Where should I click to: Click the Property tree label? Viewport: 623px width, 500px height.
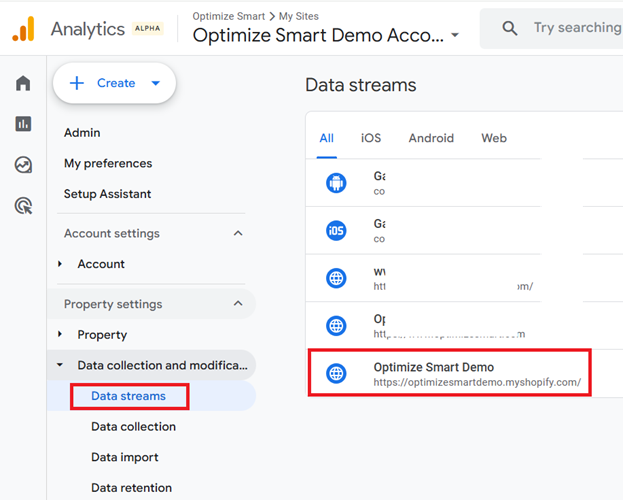[102, 335]
